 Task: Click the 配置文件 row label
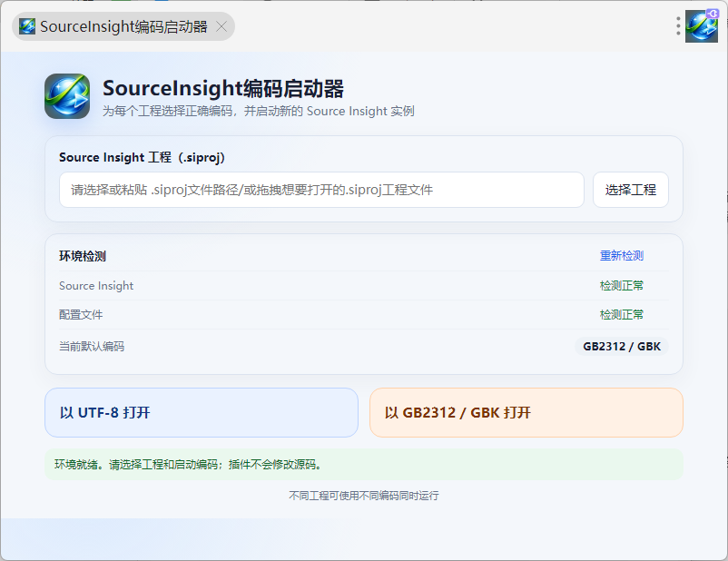[81, 315]
